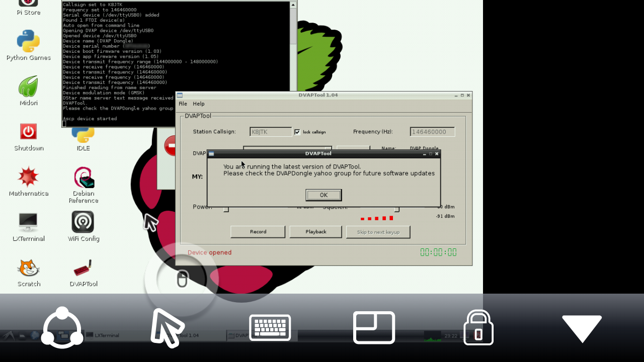Click the green 00:00:00 timer display

[438, 252]
